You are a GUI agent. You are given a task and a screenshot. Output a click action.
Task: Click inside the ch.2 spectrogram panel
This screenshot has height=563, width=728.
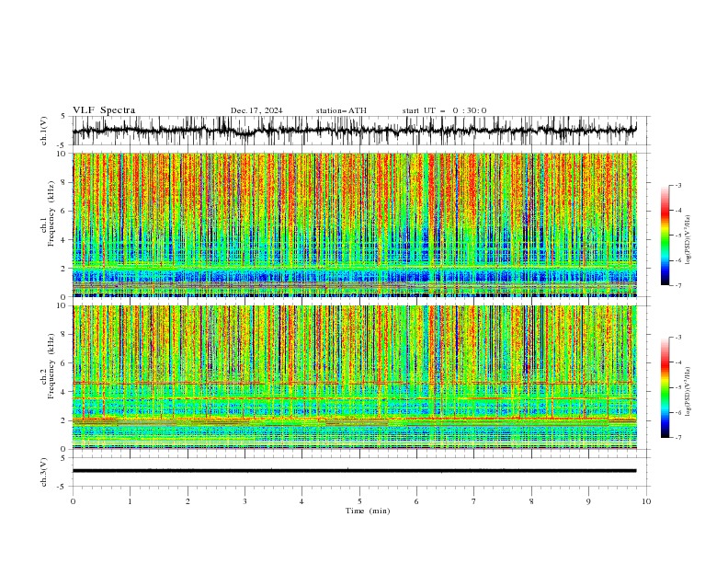pyautogui.click(x=355, y=377)
